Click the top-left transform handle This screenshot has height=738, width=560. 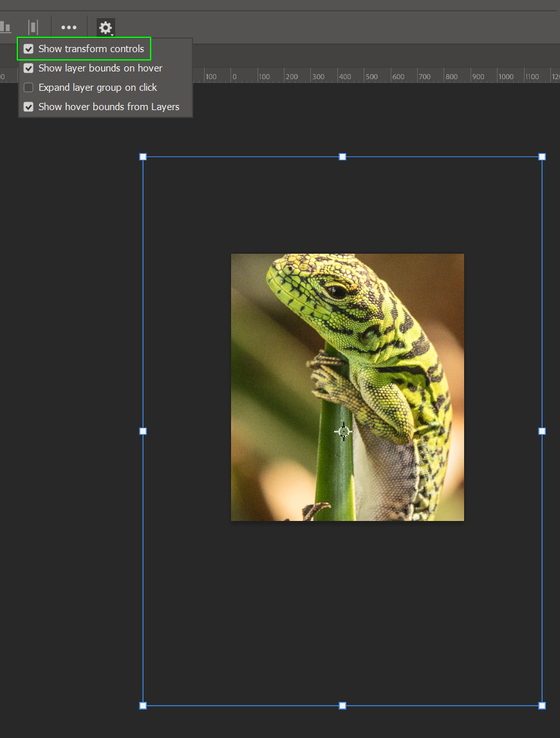tap(142, 156)
